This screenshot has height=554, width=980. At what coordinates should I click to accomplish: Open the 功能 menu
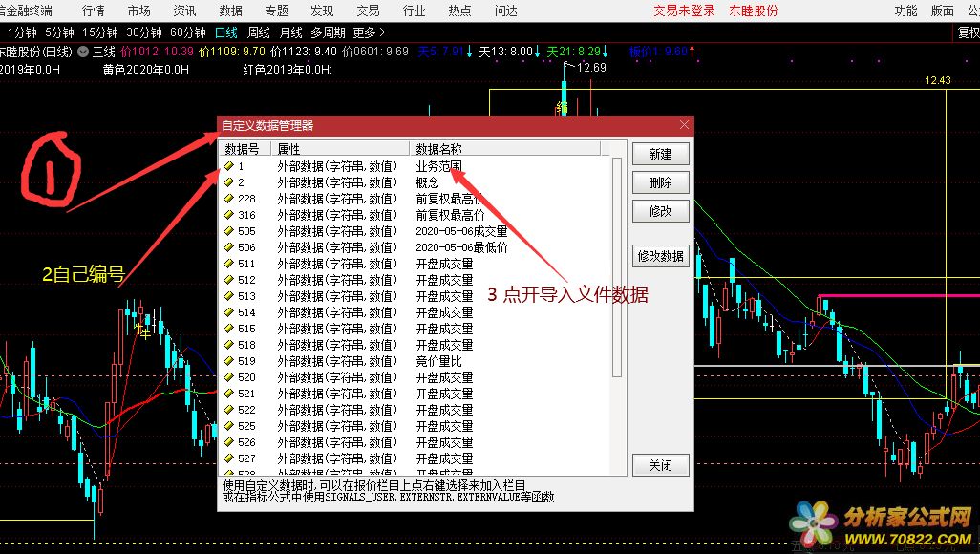pyautogui.click(x=905, y=11)
